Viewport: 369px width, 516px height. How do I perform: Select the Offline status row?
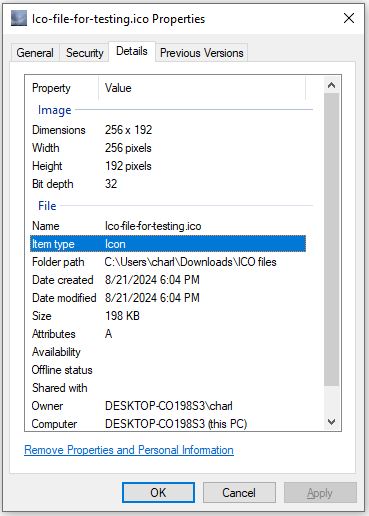click(x=168, y=370)
